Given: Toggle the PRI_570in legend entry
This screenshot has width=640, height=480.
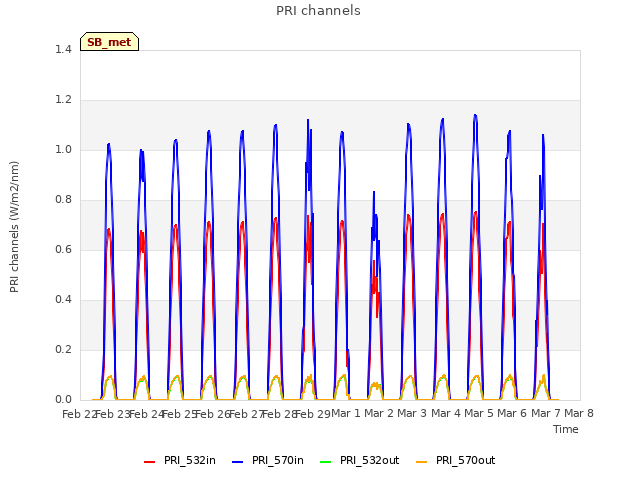Looking at the screenshot, I should [x=268, y=461].
